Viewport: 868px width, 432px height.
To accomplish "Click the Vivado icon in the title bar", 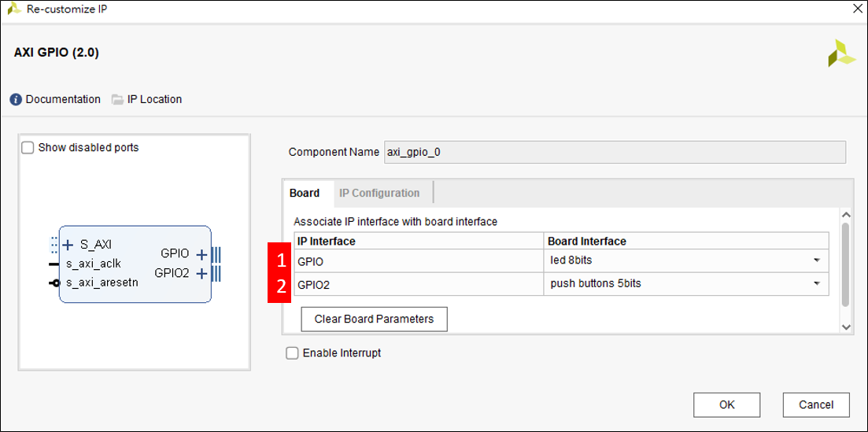I will (x=14, y=9).
